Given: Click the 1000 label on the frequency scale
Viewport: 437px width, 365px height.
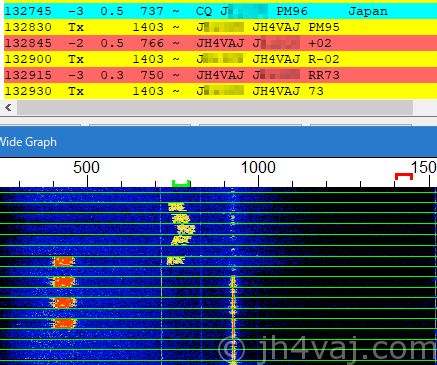Looking at the screenshot, I should tap(258, 167).
